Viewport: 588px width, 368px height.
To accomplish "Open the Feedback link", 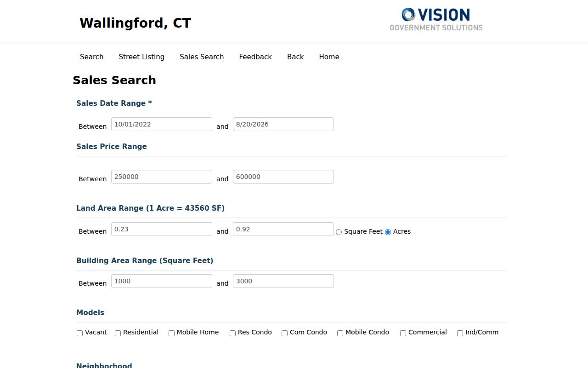I will pyautogui.click(x=255, y=57).
